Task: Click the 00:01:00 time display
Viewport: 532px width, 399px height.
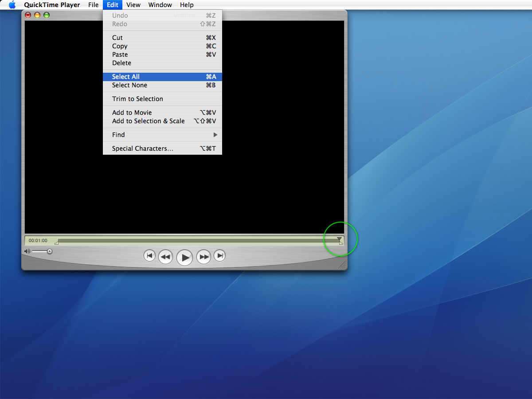Action: [x=38, y=241]
